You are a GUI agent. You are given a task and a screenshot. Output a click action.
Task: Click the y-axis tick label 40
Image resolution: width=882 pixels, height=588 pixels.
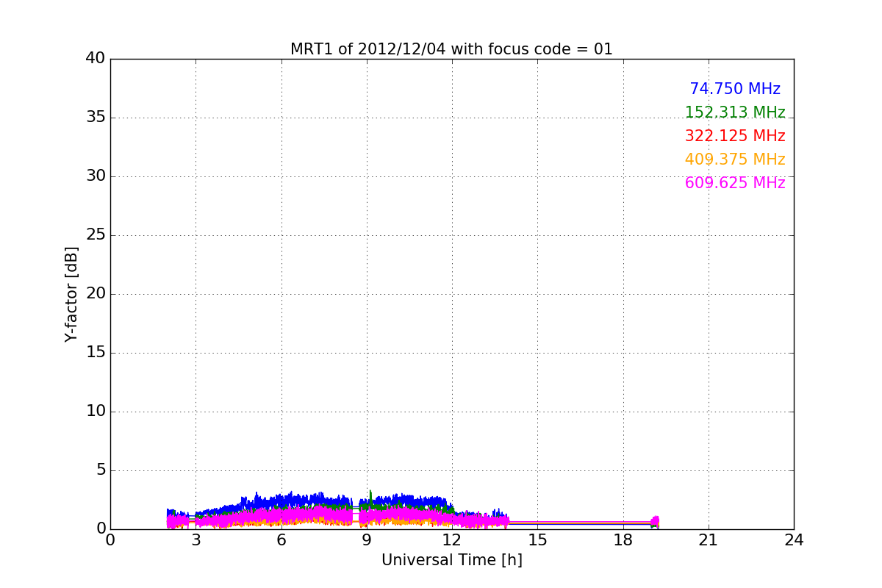[96, 59]
